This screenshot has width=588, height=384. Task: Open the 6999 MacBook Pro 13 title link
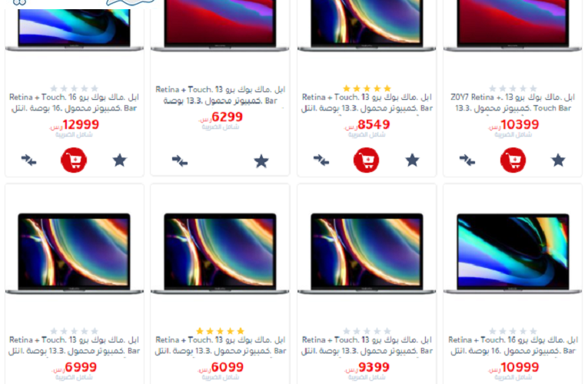click(74, 346)
